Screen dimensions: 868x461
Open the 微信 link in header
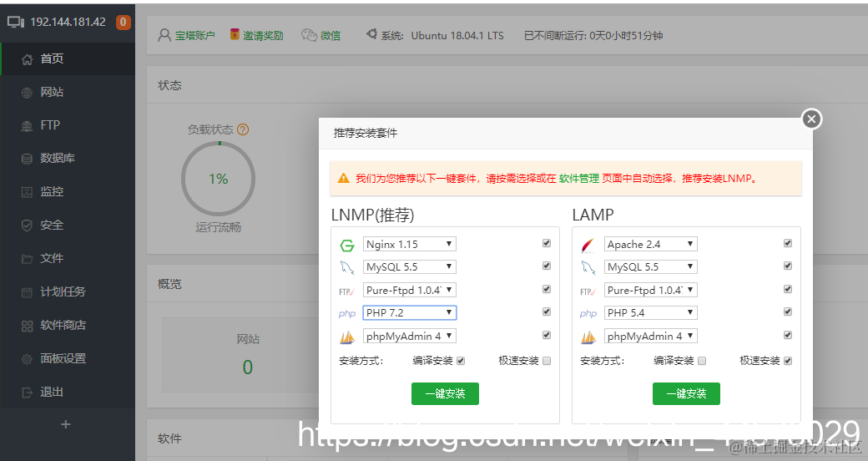(x=331, y=35)
